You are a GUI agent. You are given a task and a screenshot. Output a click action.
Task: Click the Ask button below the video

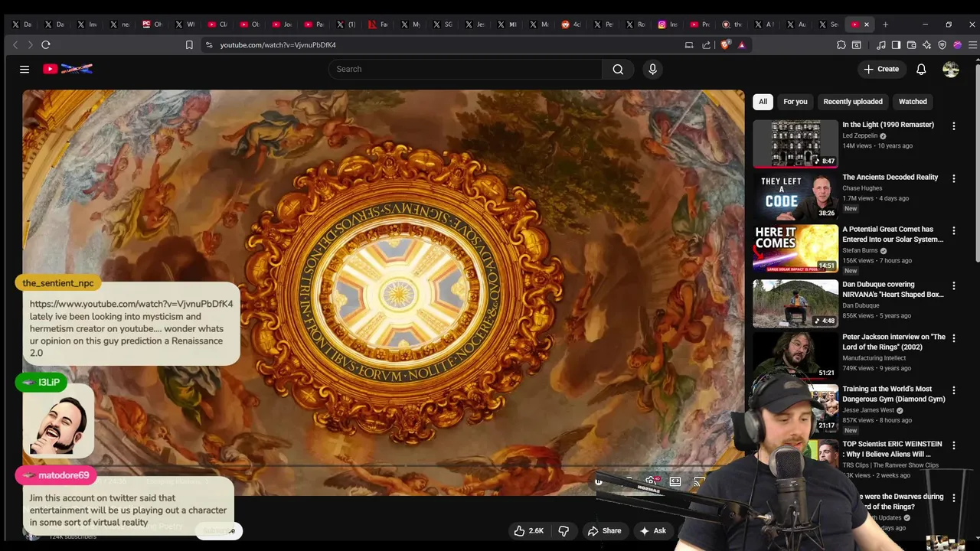click(x=653, y=530)
